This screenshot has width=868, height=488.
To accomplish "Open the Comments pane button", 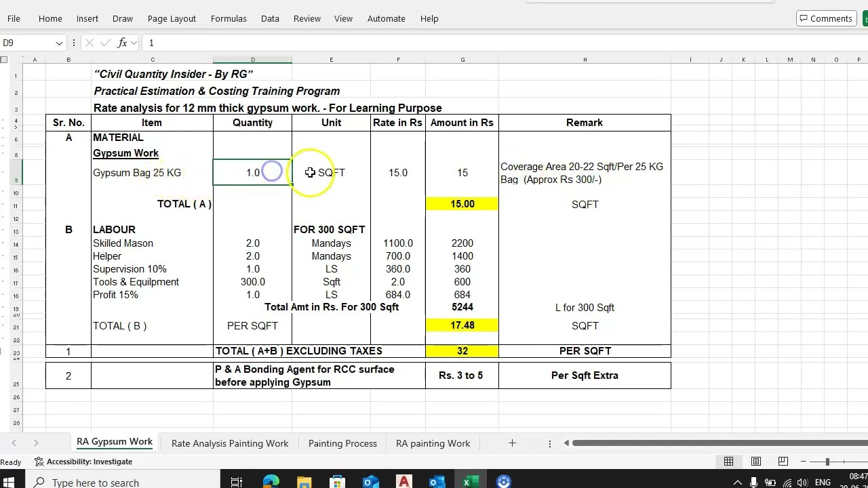I will pyautogui.click(x=825, y=18).
